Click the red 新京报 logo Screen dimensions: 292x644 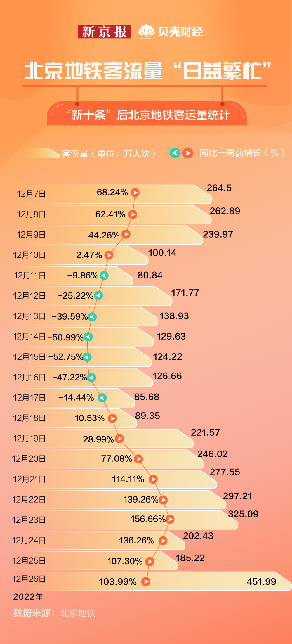click(x=104, y=32)
